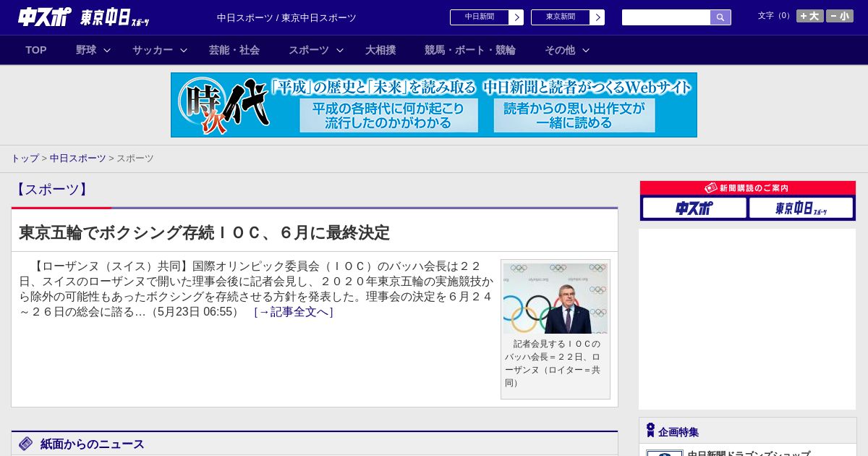Open the 東京新聞 link button
Viewport: 868px width, 456px height.
568,17
